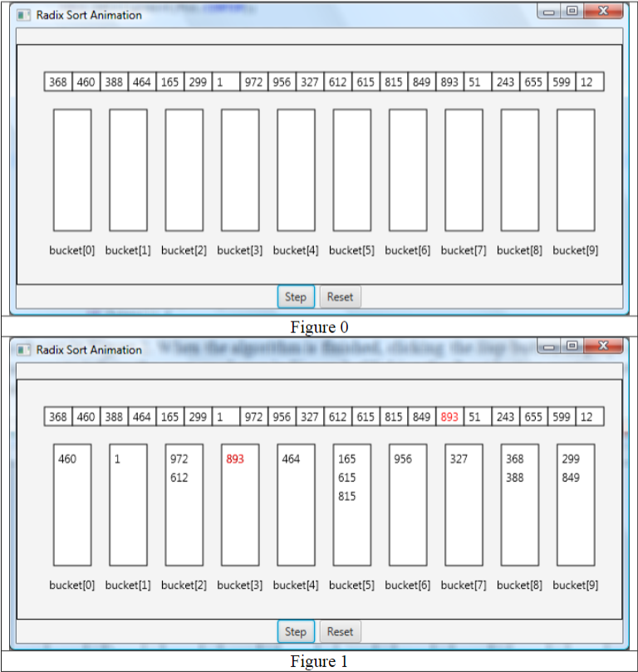Click the bucket[7] label in Figure 0
The image size is (638, 672).
click(x=464, y=250)
